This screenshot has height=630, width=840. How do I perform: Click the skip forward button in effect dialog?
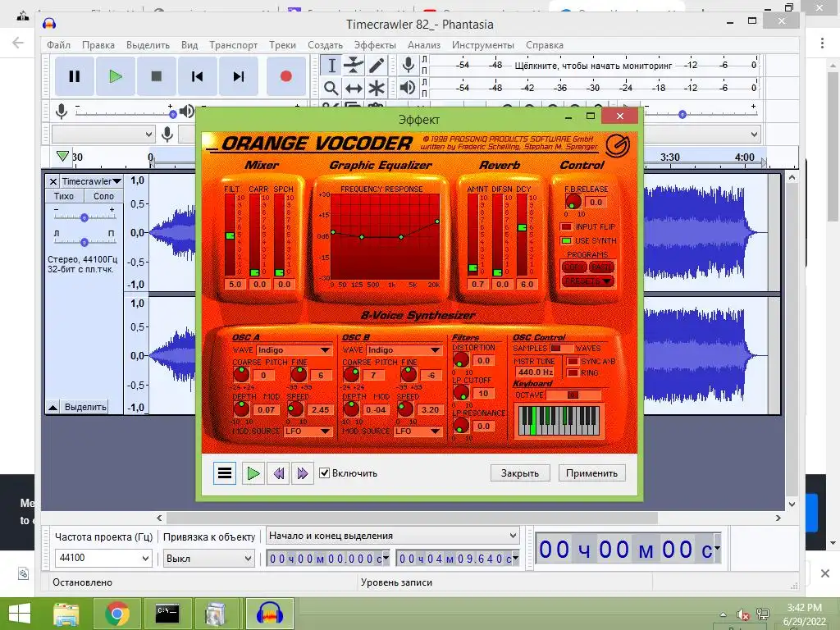pyautogui.click(x=302, y=473)
